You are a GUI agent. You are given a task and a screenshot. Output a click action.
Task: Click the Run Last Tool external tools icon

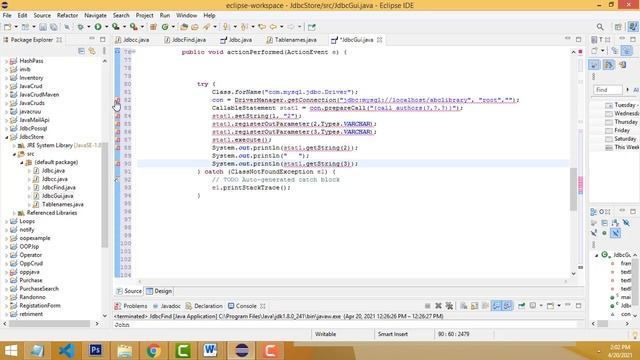click(133, 27)
